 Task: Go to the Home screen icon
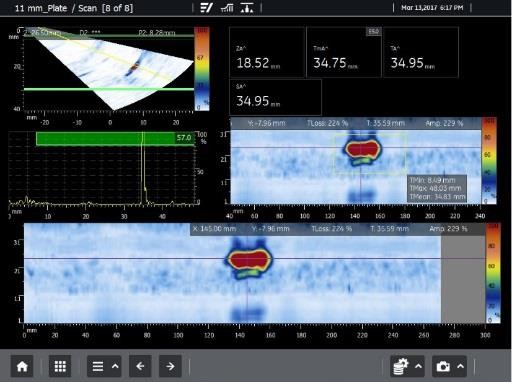pyautogui.click(x=22, y=366)
